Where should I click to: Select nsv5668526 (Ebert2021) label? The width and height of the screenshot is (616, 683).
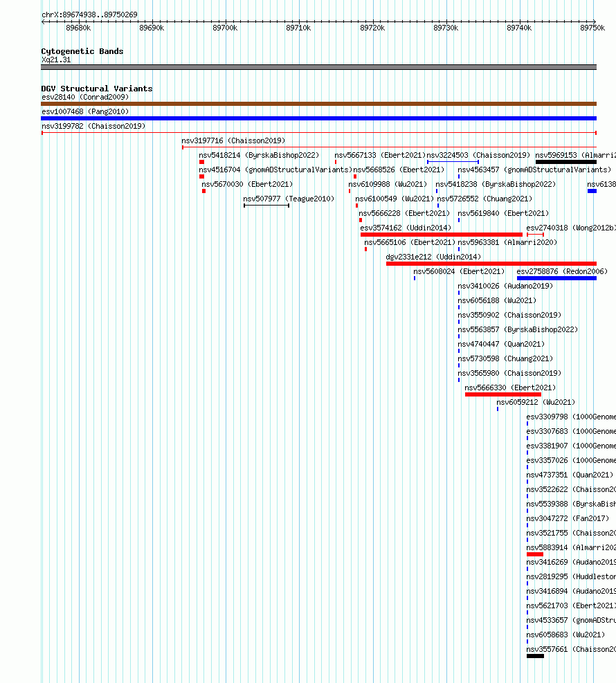point(399,170)
